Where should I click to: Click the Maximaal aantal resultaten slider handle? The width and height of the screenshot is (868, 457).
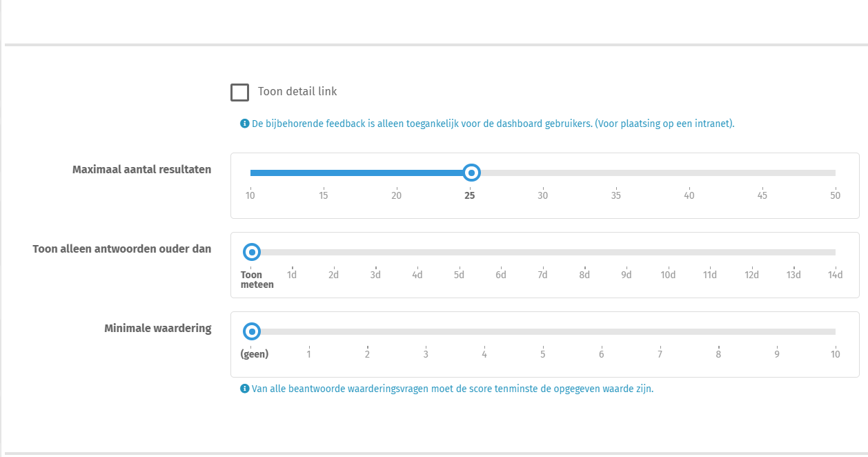471,173
